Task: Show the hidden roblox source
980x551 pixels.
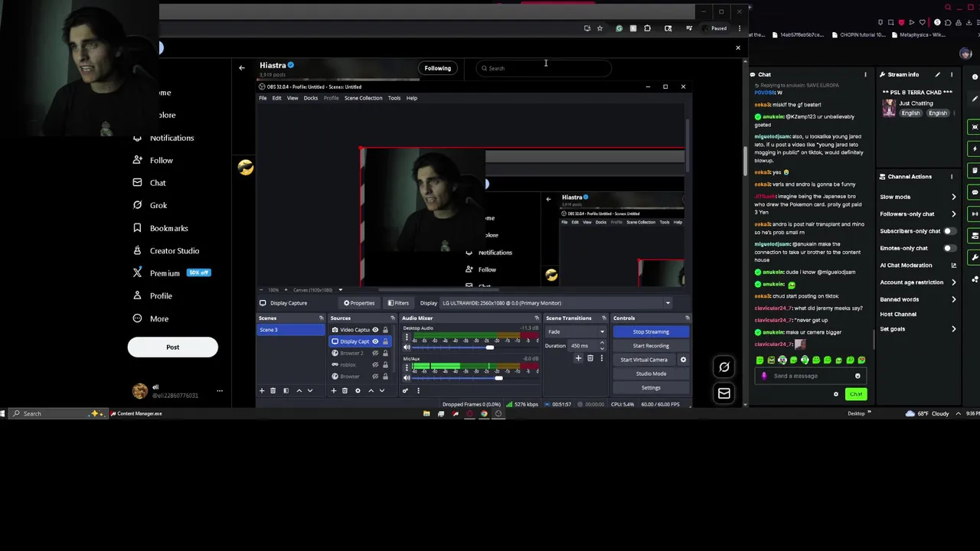Action: pyautogui.click(x=375, y=365)
